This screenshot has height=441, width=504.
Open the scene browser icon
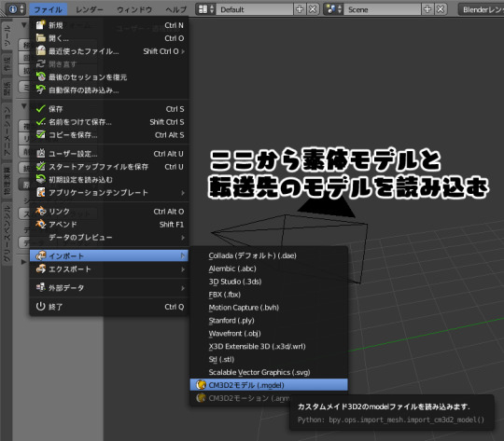point(333,9)
